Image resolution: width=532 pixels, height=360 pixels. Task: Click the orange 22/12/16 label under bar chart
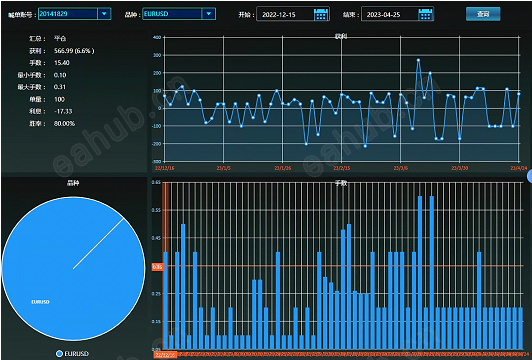click(165, 355)
